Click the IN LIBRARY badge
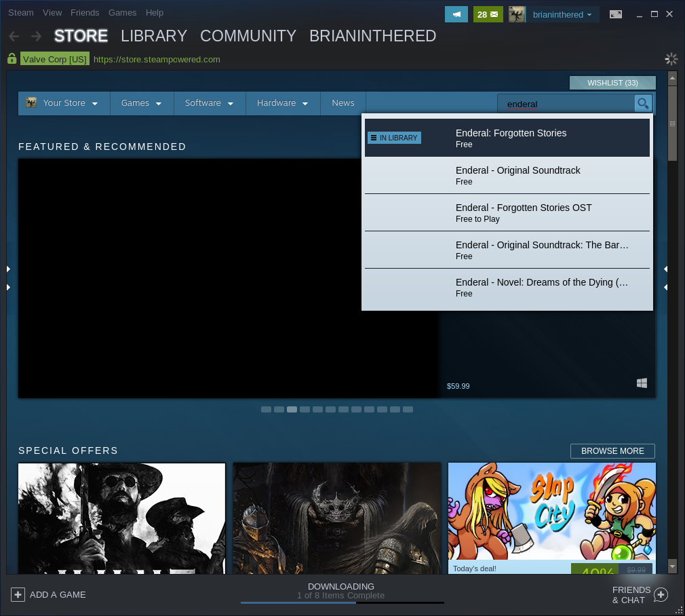Viewport: 685px width, 616px height. click(394, 138)
